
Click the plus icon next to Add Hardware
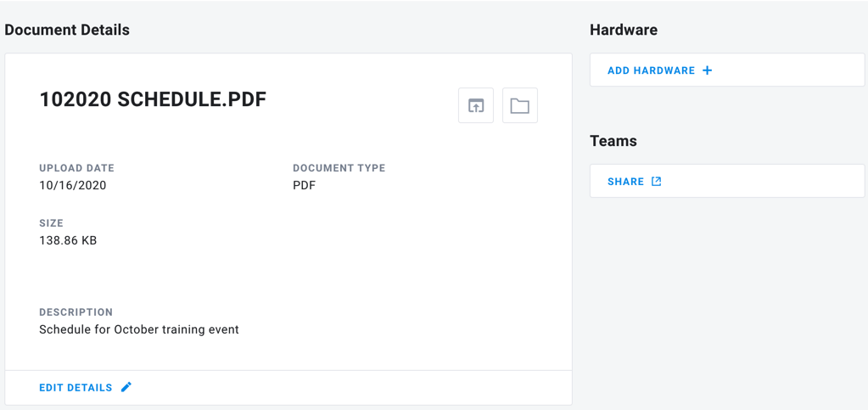(707, 70)
